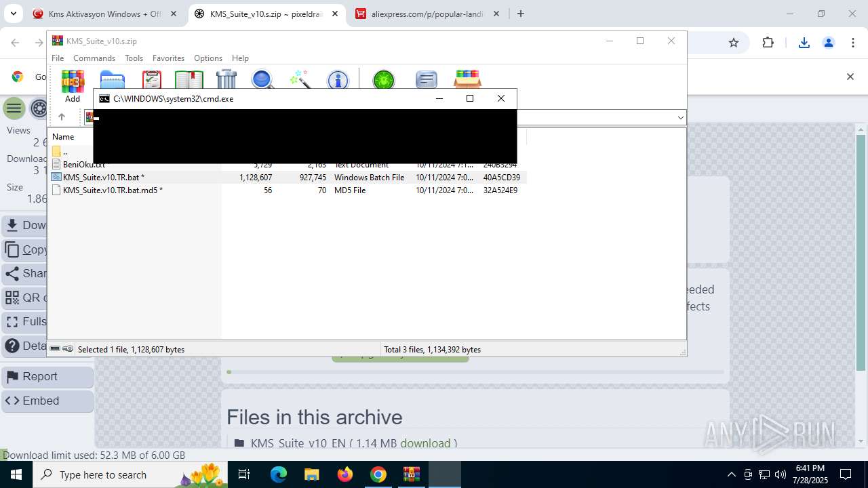Image resolution: width=868 pixels, height=488 pixels.
Task: Go up one level with the arrow button
Action: 62,117
